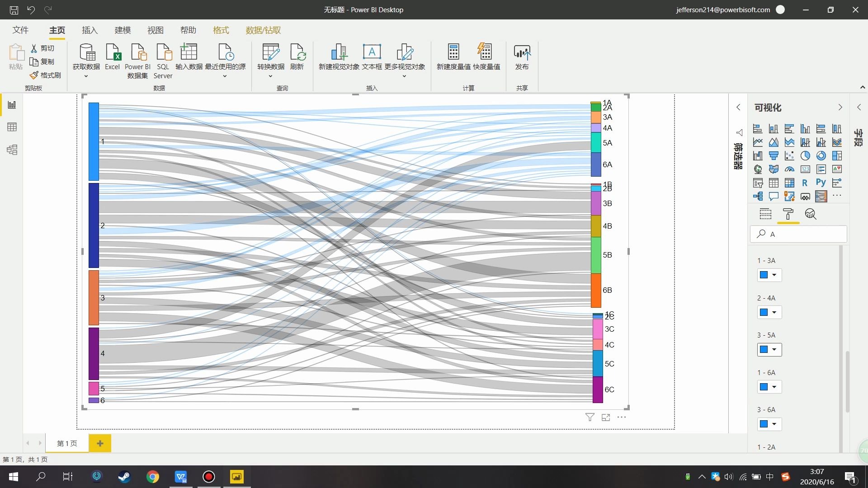Click the 发布 publish button
This screenshot has height=488, width=868.
pos(522,57)
